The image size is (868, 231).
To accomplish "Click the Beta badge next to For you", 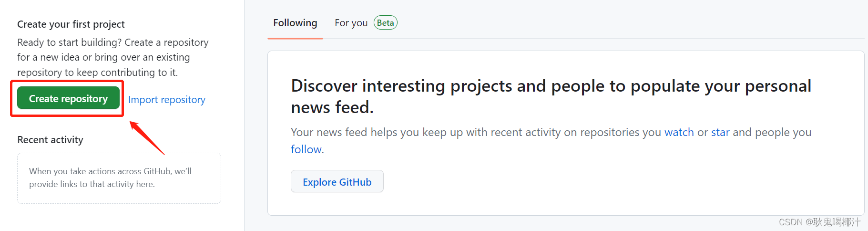I will 386,23.
